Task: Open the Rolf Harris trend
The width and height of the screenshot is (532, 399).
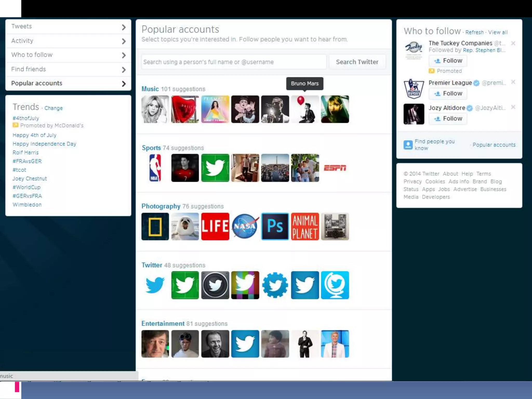Action: pyautogui.click(x=25, y=152)
